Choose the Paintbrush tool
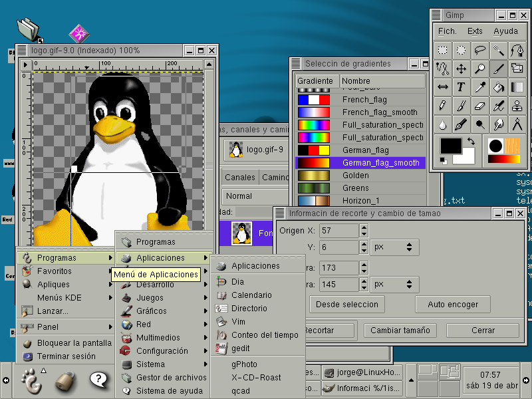The height and width of the screenshot is (399, 532). click(461, 106)
